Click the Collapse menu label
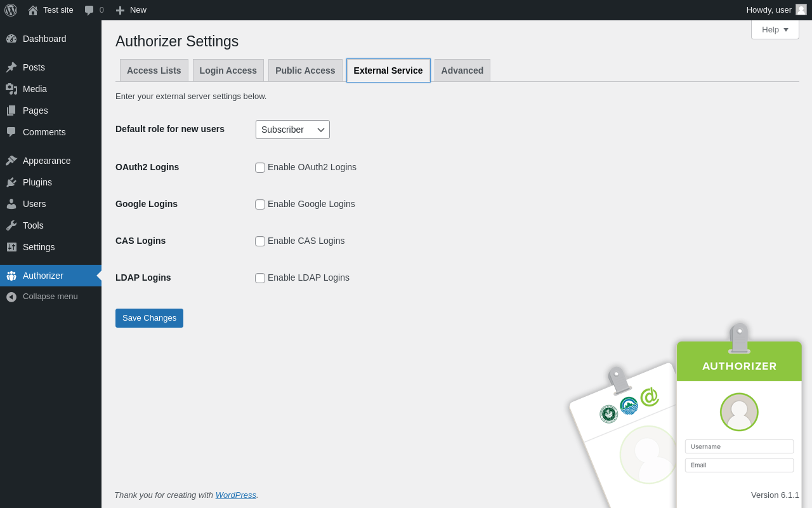The width and height of the screenshot is (812, 508). (50, 297)
